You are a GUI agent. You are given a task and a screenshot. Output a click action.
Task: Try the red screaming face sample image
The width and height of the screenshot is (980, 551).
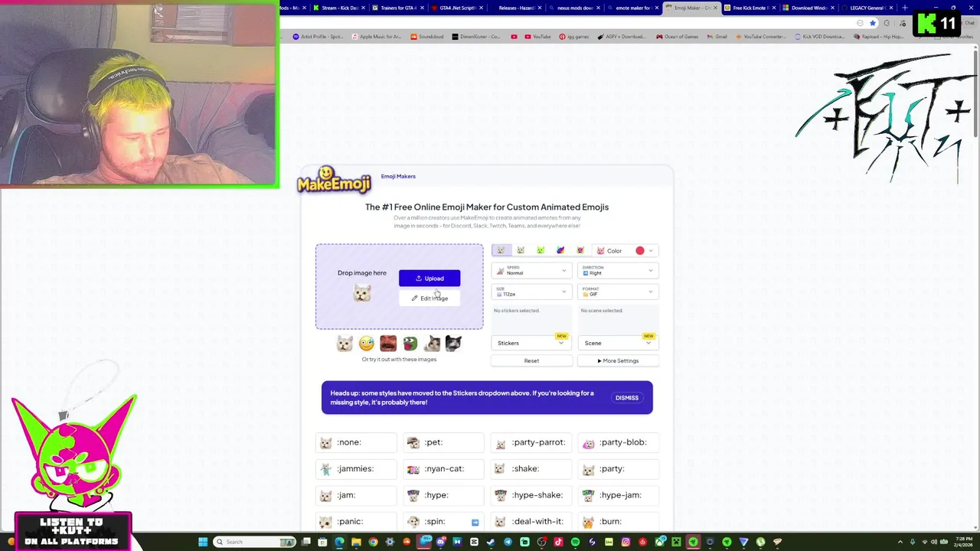point(388,344)
